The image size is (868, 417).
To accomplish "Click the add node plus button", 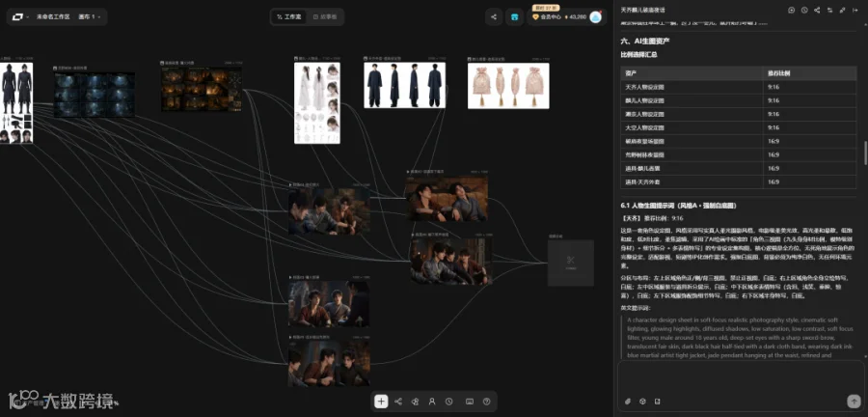I will pos(381,402).
